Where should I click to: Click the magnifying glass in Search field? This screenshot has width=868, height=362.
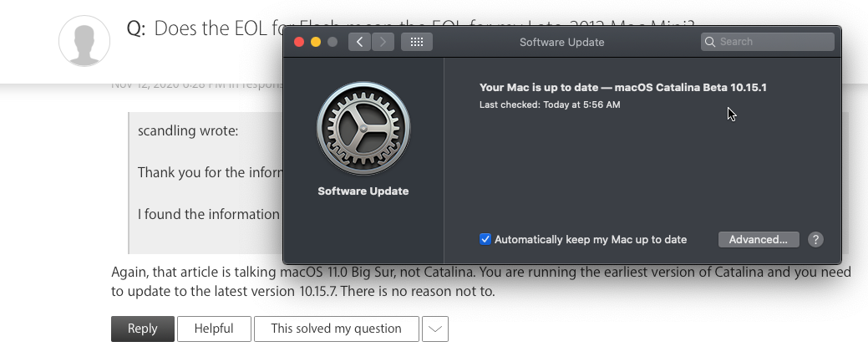click(x=710, y=42)
